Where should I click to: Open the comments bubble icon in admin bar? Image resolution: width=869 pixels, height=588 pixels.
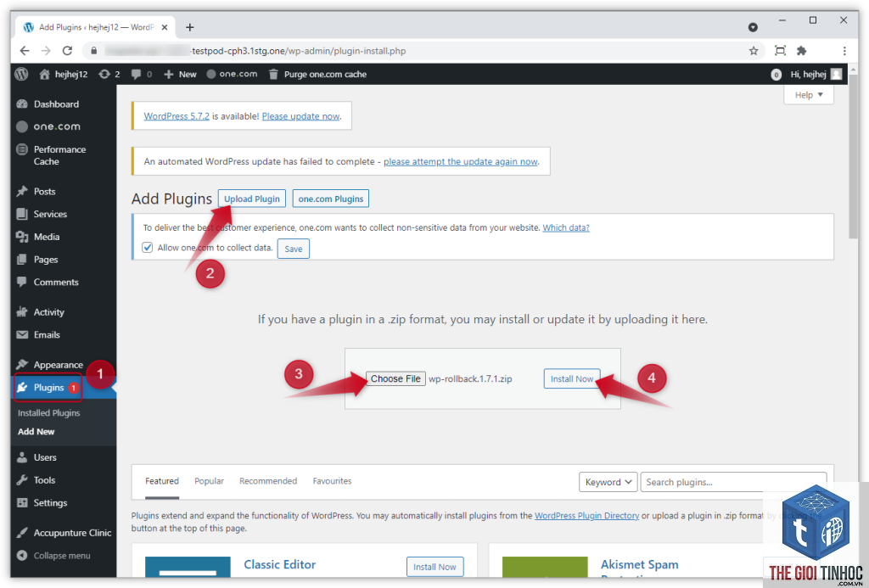click(136, 75)
